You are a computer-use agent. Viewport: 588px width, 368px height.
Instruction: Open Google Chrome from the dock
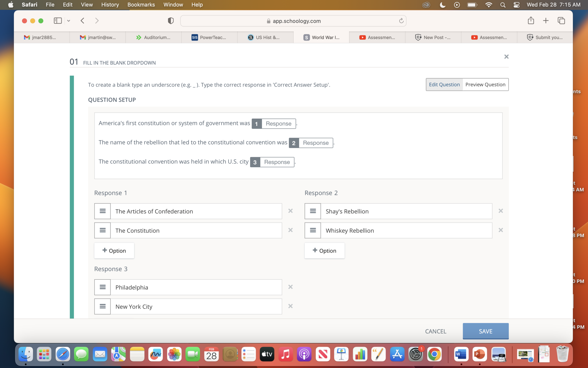pyautogui.click(x=434, y=354)
